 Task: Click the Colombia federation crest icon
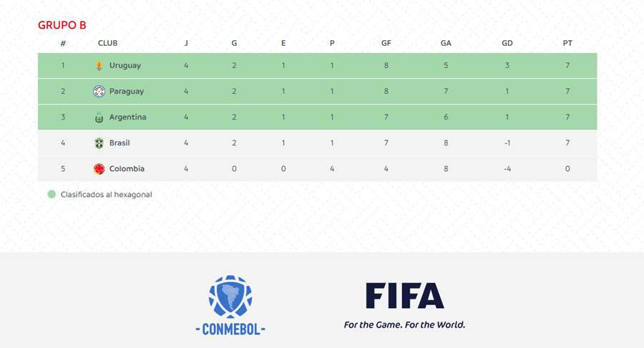click(x=99, y=169)
